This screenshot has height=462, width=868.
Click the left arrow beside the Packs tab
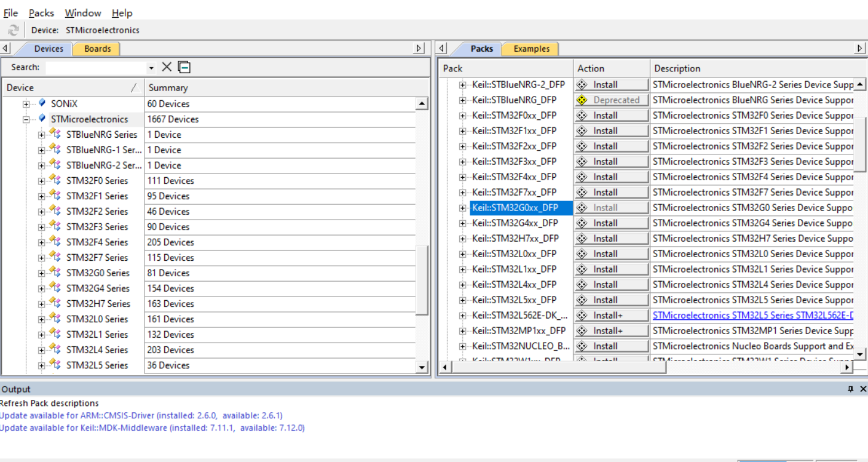click(442, 48)
